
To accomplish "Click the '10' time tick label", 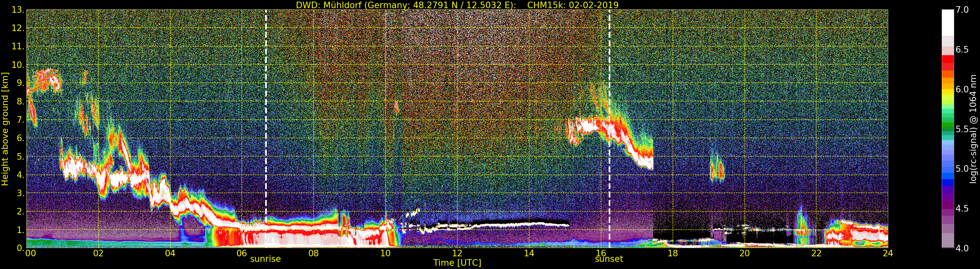I will coord(385,253).
